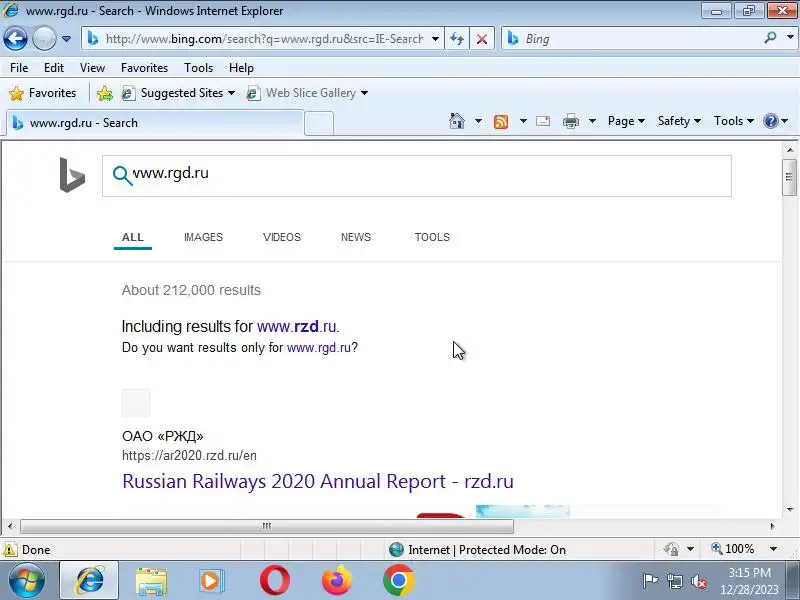
Task: Click the www.rgd.ru only-results link
Action: tap(319, 348)
